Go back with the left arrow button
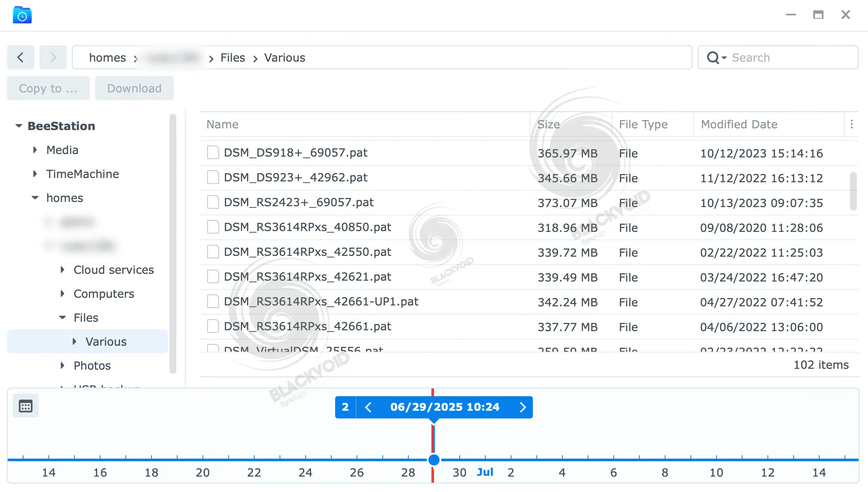The image size is (868, 492). 20,57
